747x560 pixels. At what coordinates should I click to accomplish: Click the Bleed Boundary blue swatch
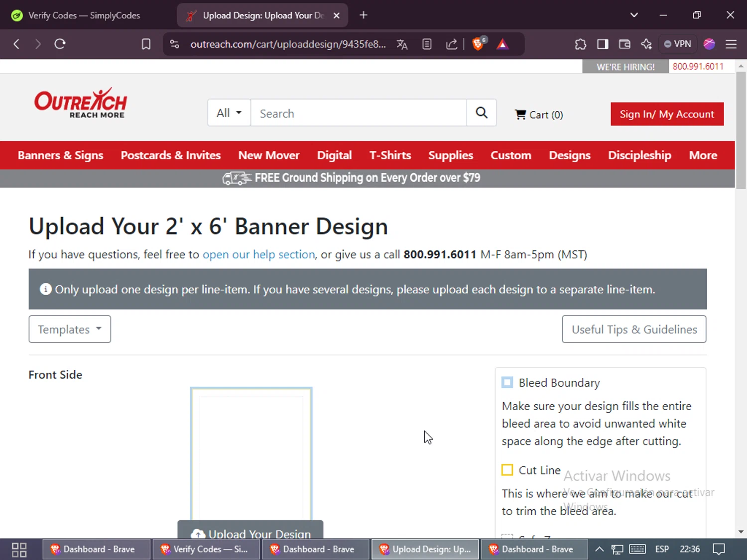click(507, 382)
